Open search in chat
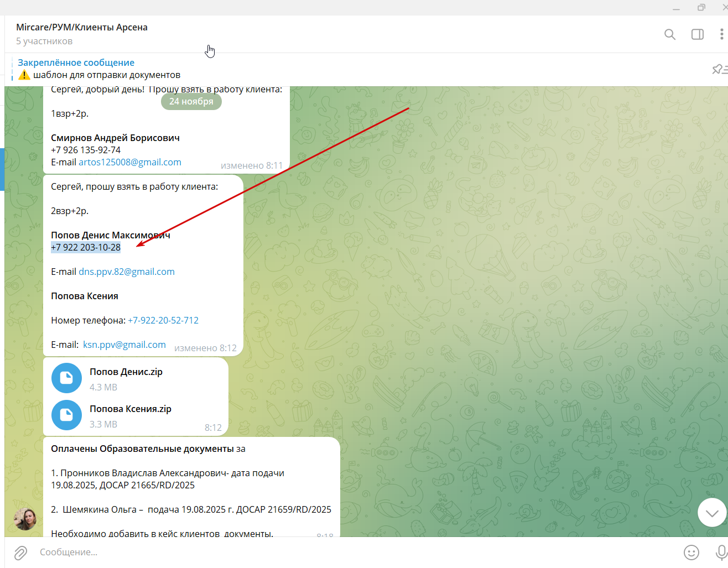Viewport: 728px width, 568px height. 670,34
